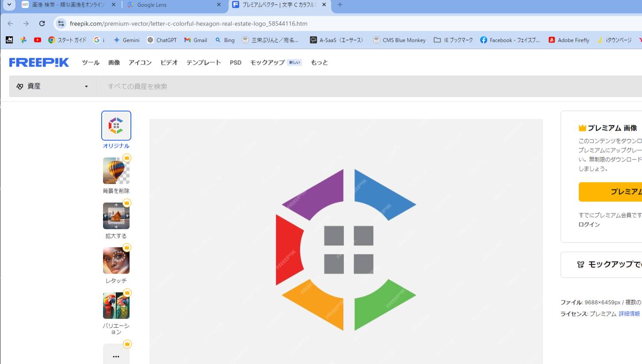
Task: View site information icon in address bar
Action: pos(61,23)
